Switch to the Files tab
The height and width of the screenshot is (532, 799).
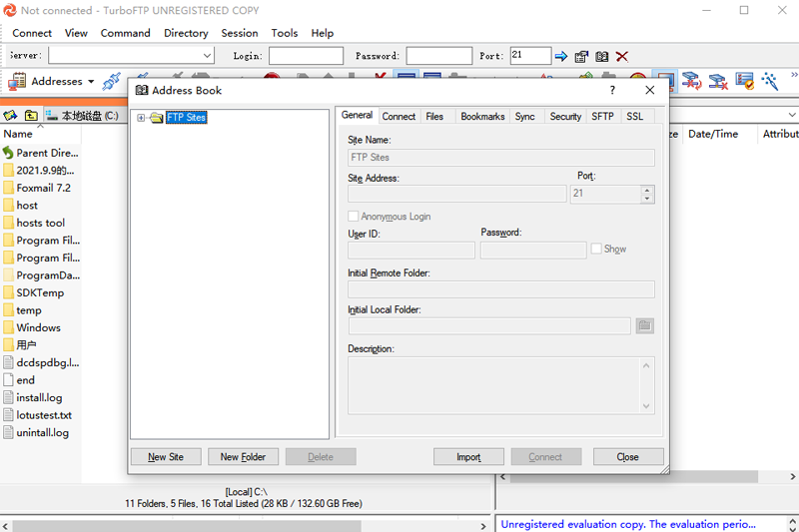(x=434, y=117)
